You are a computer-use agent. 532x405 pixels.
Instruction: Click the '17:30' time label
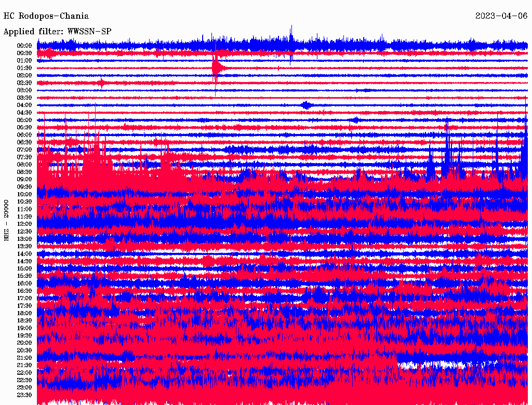point(24,306)
